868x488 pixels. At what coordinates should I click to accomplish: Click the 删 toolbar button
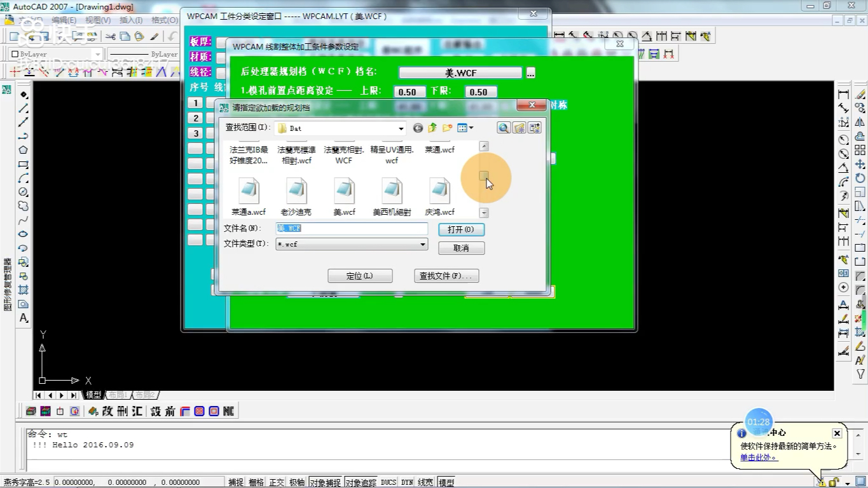click(x=122, y=411)
